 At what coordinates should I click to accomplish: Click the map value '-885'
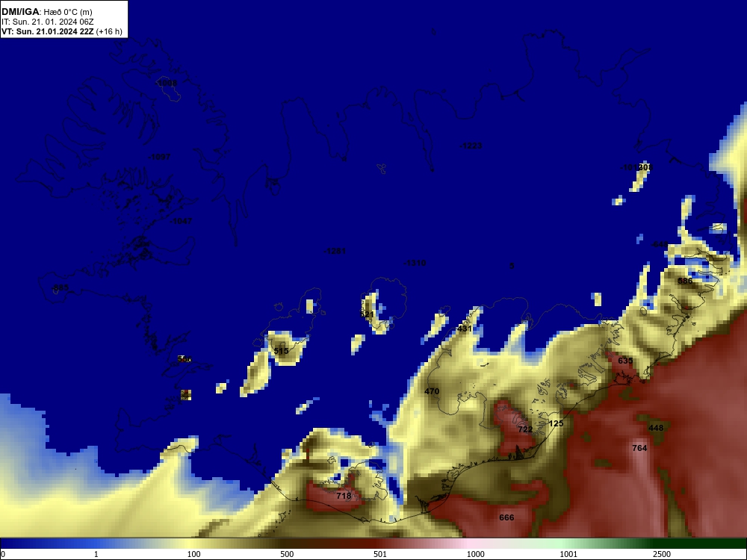click(x=60, y=287)
